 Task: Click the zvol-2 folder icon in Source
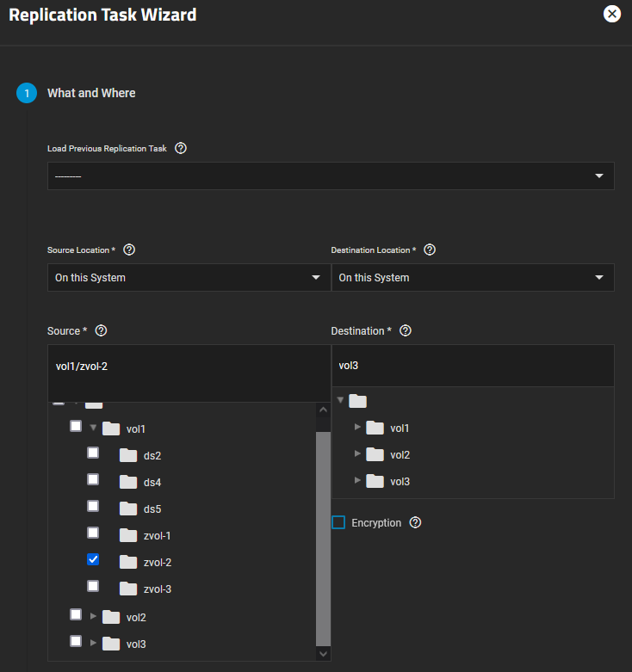tap(128, 562)
